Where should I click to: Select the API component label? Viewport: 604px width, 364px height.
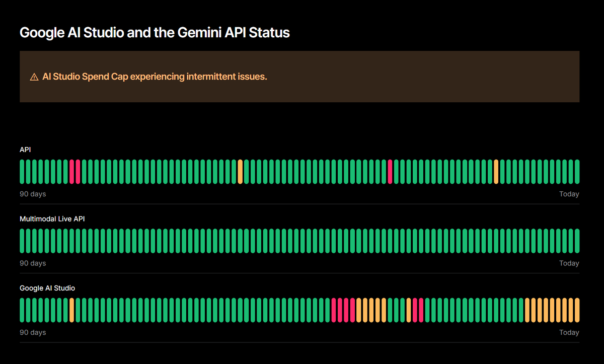click(25, 150)
